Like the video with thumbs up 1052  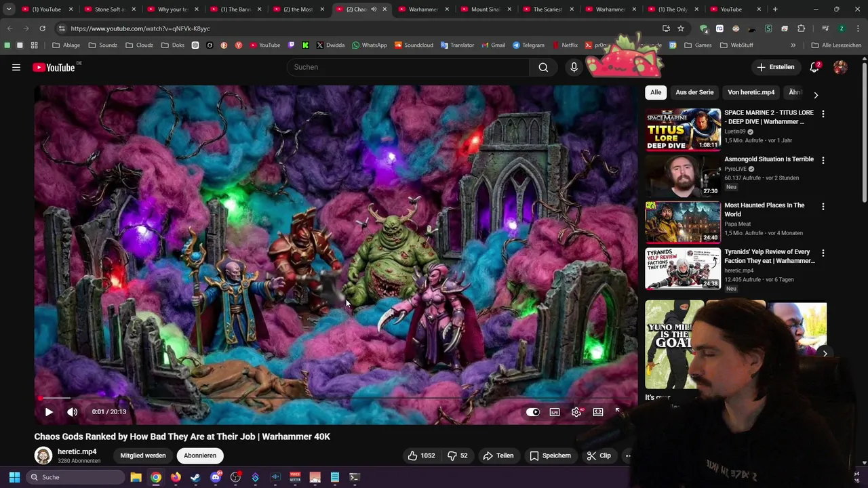click(421, 455)
